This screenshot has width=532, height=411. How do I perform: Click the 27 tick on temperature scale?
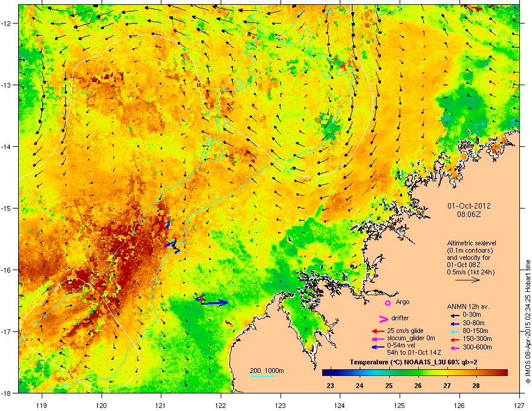447,386
